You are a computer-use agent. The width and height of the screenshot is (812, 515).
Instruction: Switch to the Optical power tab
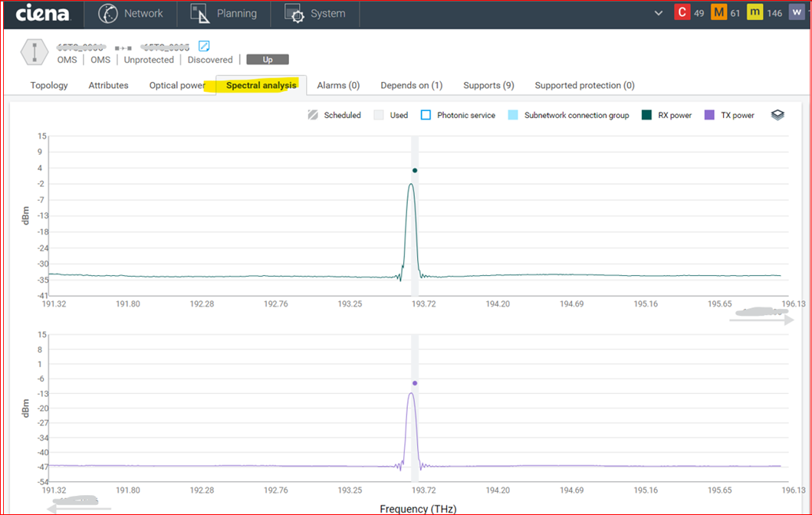coord(177,85)
